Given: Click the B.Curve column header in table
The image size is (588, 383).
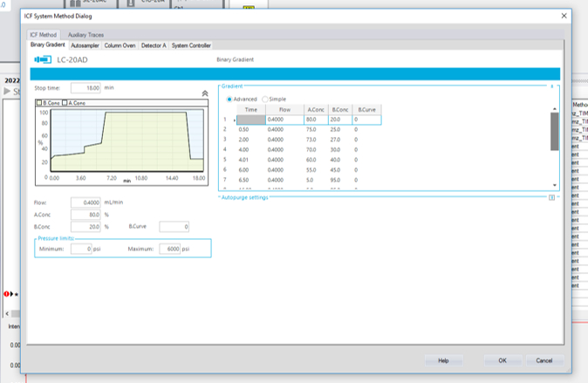Looking at the screenshot, I should pos(366,110).
